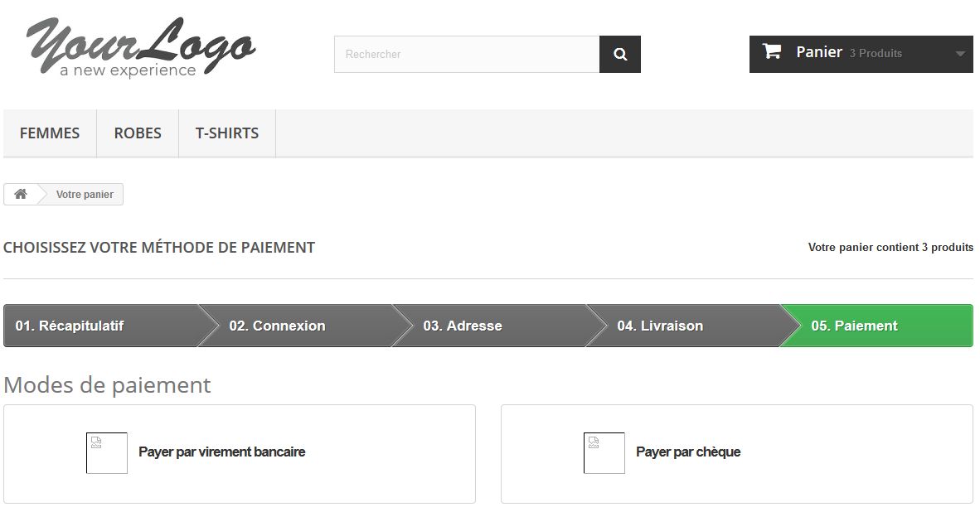Click the magnifier search button

point(619,55)
